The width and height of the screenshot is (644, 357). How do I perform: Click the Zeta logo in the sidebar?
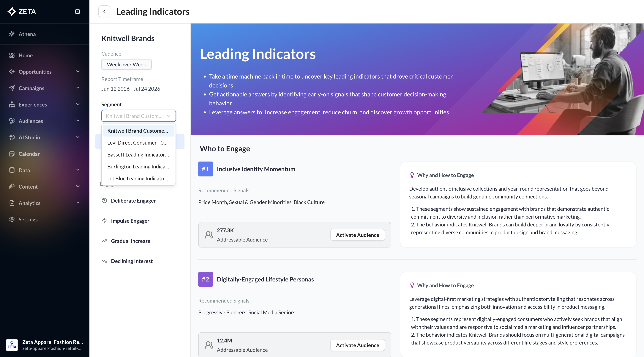pyautogui.click(x=22, y=12)
